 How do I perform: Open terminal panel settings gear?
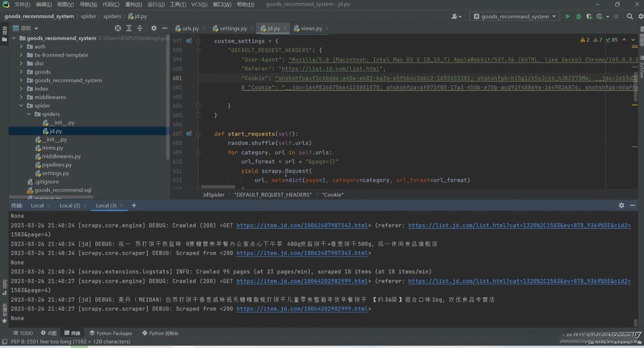(x=621, y=205)
